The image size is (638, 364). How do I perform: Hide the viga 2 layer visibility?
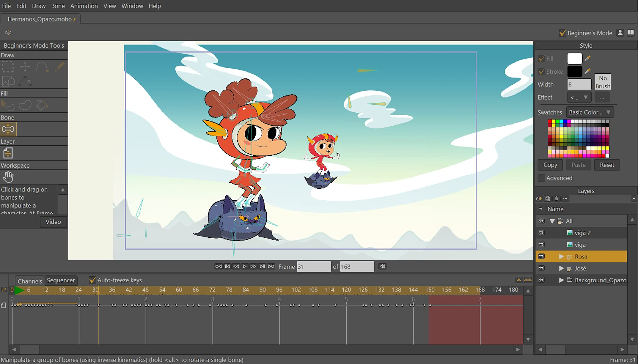click(541, 233)
